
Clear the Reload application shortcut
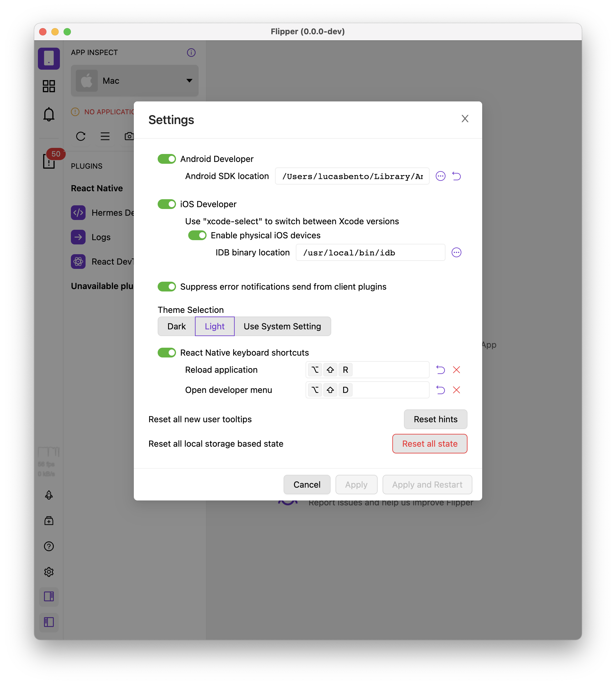click(456, 370)
